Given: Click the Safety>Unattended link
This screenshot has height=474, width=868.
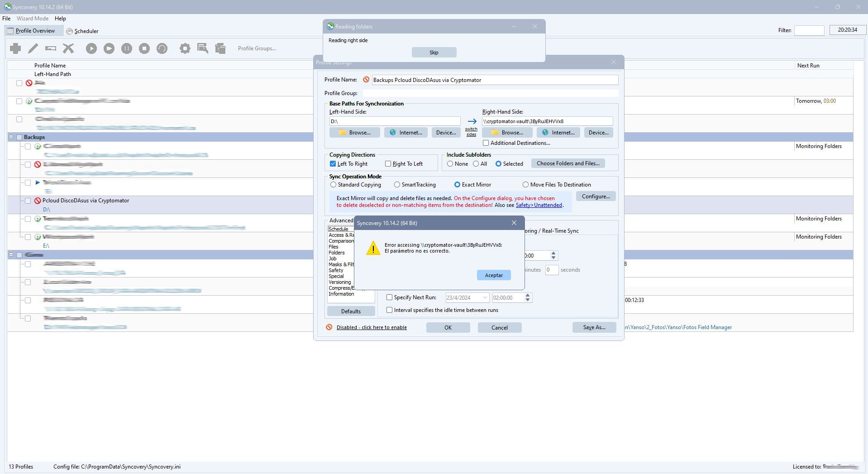Looking at the screenshot, I should [539, 205].
